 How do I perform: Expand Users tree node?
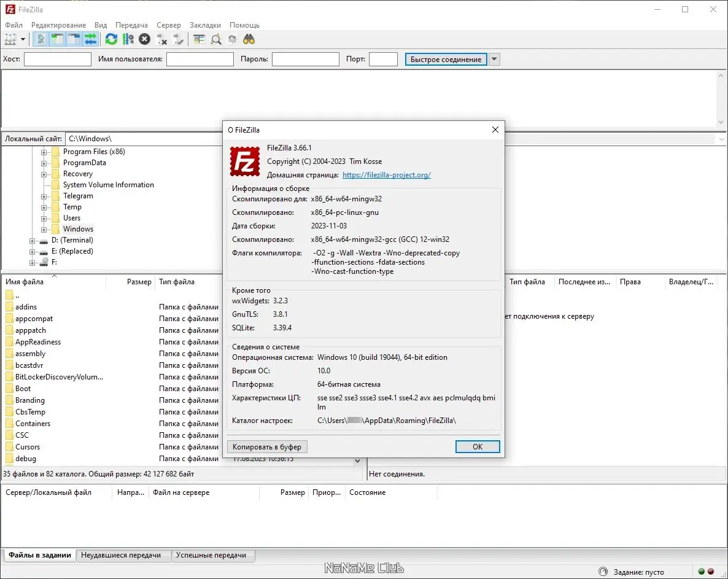44,219
